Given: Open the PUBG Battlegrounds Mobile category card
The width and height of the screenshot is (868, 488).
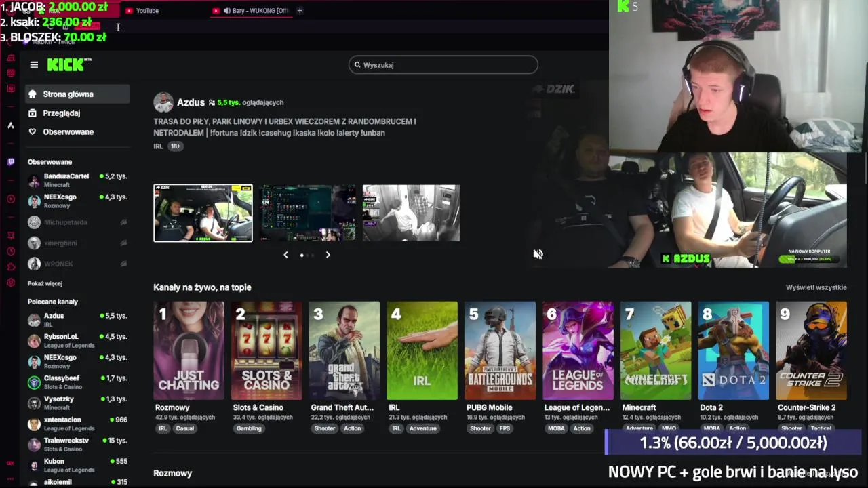Looking at the screenshot, I should click(x=500, y=350).
